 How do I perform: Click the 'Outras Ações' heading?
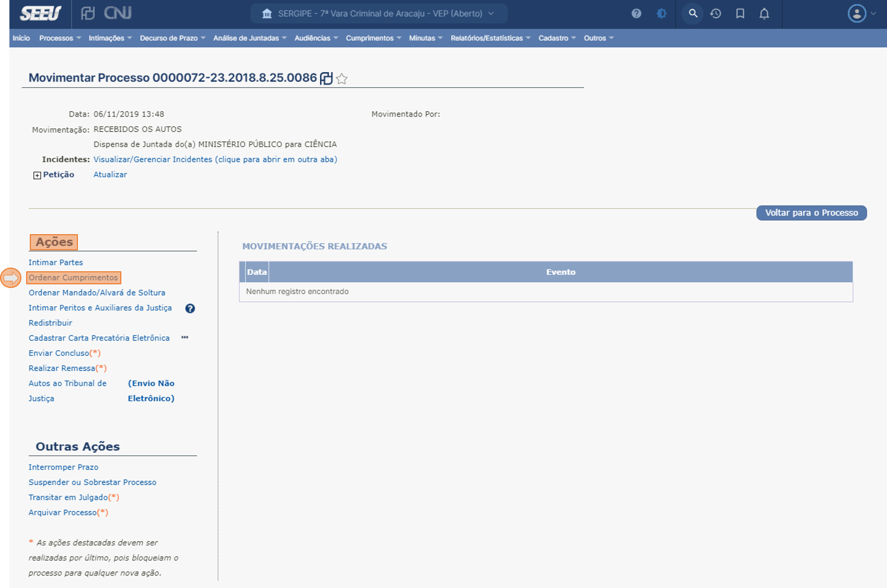77,446
